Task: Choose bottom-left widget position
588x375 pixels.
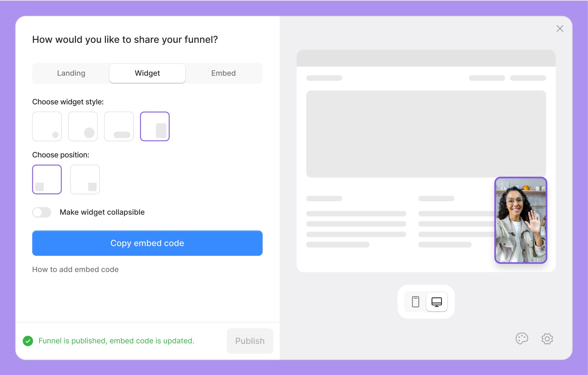Action: [x=47, y=179]
